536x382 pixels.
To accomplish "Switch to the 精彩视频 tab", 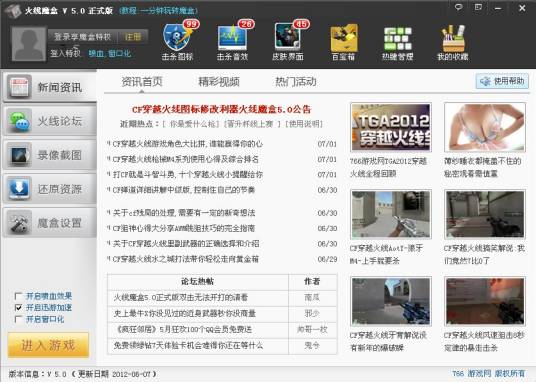I will pos(219,82).
